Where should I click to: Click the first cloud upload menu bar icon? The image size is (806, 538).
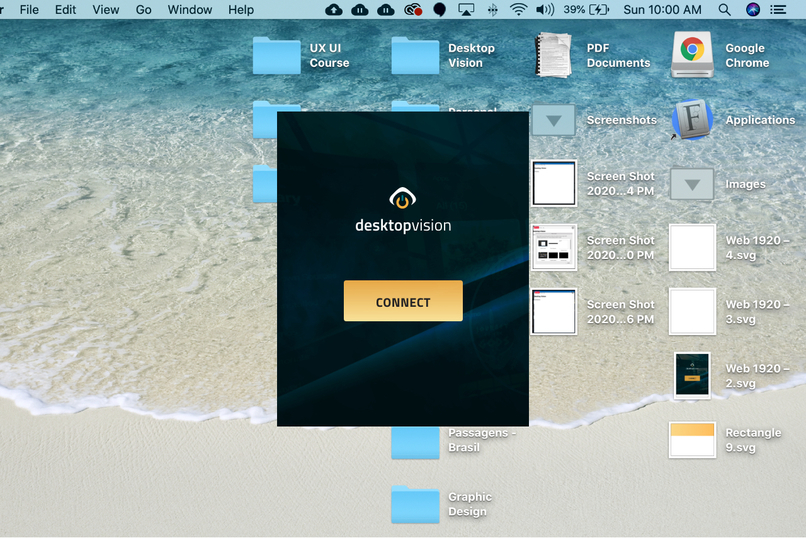coord(334,10)
